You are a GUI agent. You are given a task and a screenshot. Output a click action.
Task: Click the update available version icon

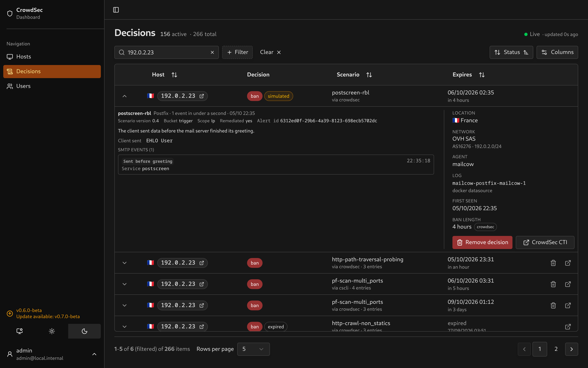[10, 313]
